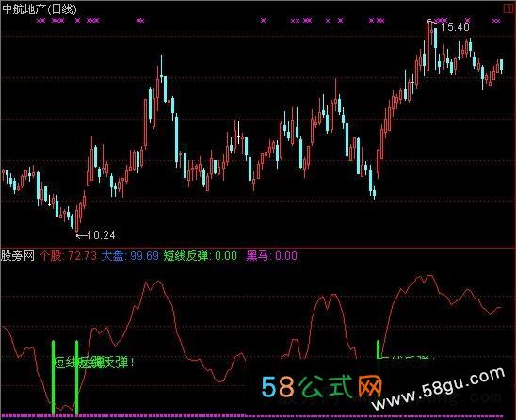Click the 58公式网 logo

pyautogui.click(x=321, y=386)
